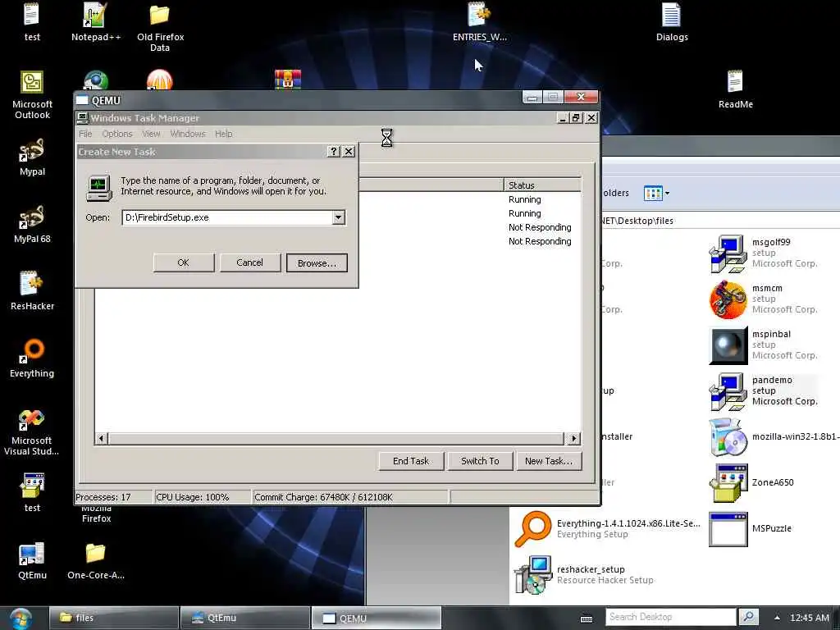This screenshot has width=840, height=630.
Task: Click the New Task... button
Action: [x=549, y=461]
